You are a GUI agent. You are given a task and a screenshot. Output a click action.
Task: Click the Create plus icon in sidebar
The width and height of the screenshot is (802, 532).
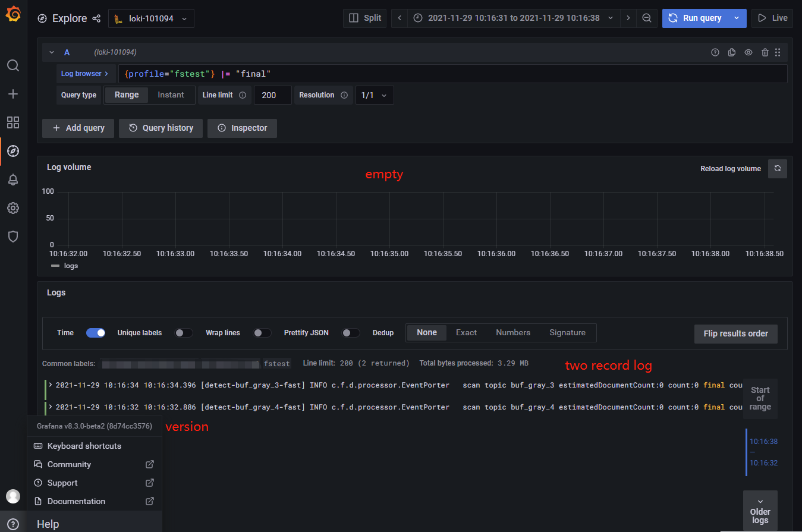tap(13, 94)
